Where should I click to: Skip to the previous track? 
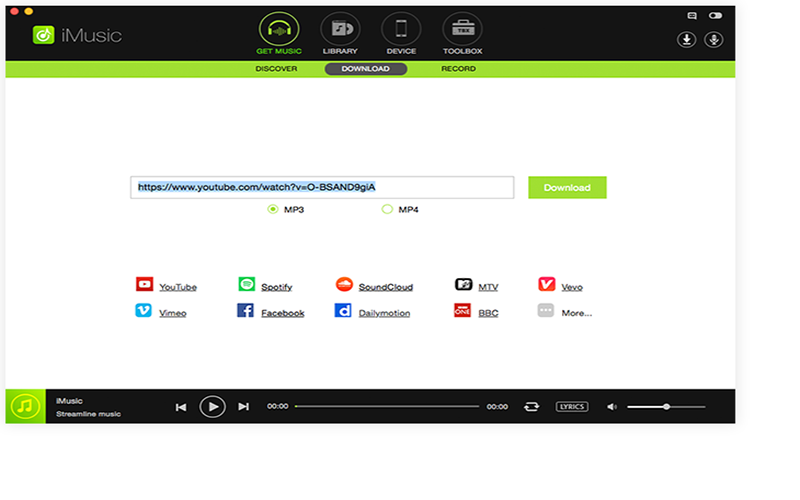(x=181, y=407)
